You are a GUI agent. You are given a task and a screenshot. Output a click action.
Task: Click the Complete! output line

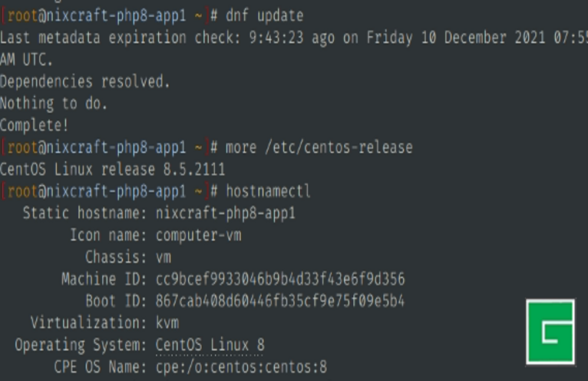click(34, 124)
